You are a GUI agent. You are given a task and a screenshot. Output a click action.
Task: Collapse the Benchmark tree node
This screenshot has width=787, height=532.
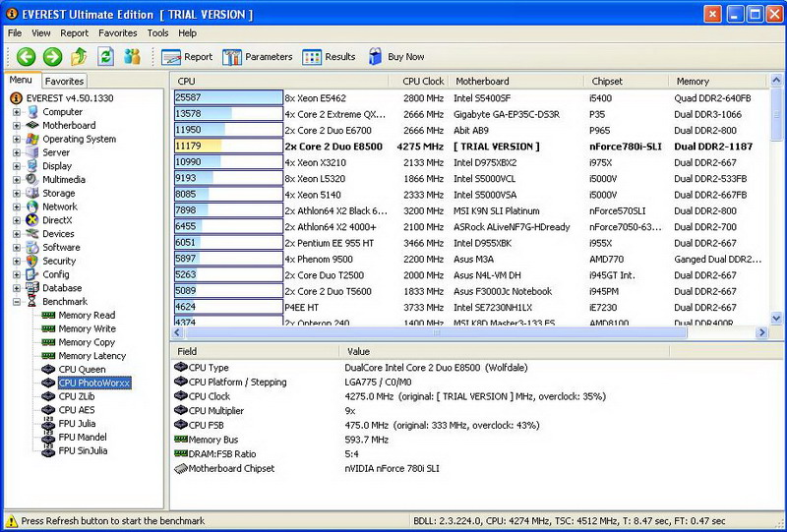(x=17, y=302)
